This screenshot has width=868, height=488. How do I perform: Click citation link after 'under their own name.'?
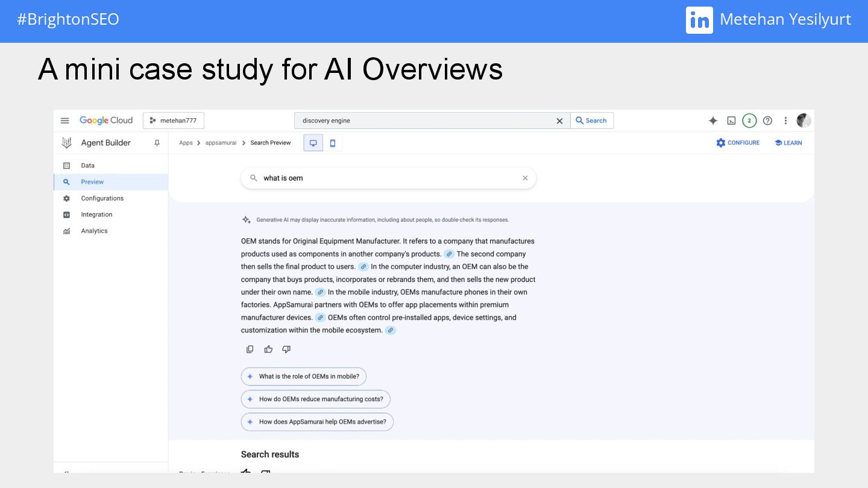point(321,292)
